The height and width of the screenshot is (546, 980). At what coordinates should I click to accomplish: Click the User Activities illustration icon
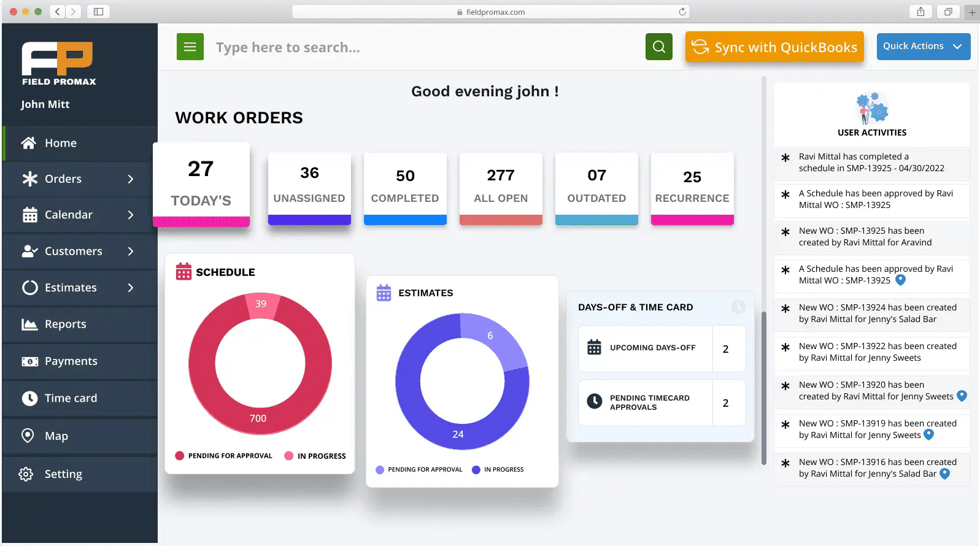pos(872,107)
